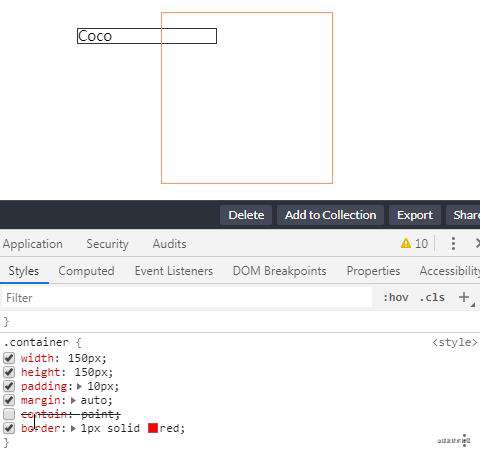The image size is (480, 452).
Task: Add a new style rule with plus icon
Action: pyautogui.click(x=464, y=297)
